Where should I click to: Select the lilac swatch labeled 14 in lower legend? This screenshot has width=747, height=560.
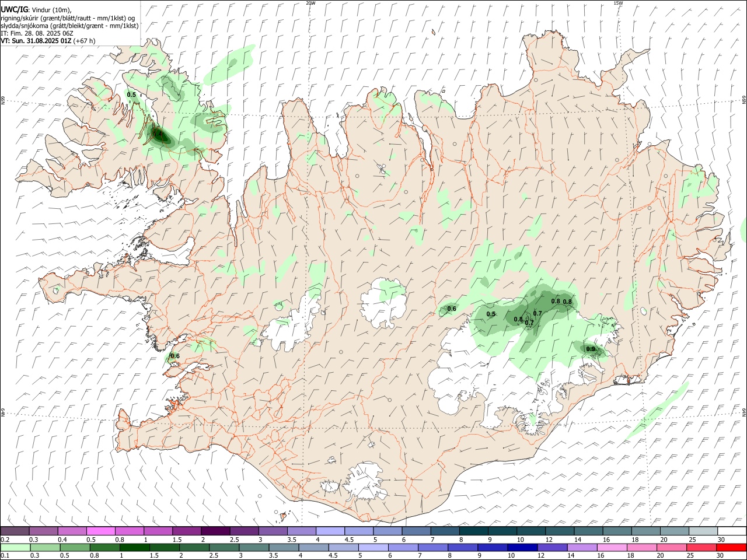(582, 547)
